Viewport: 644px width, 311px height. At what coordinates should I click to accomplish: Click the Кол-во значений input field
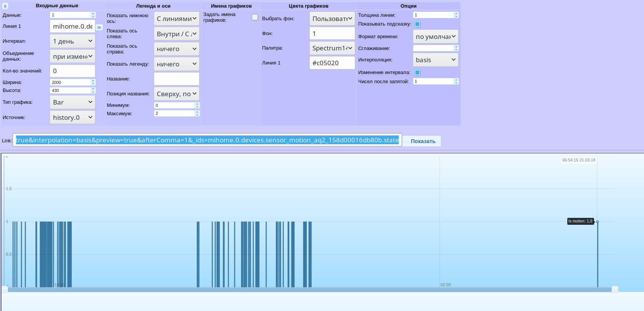tap(72, 71)
